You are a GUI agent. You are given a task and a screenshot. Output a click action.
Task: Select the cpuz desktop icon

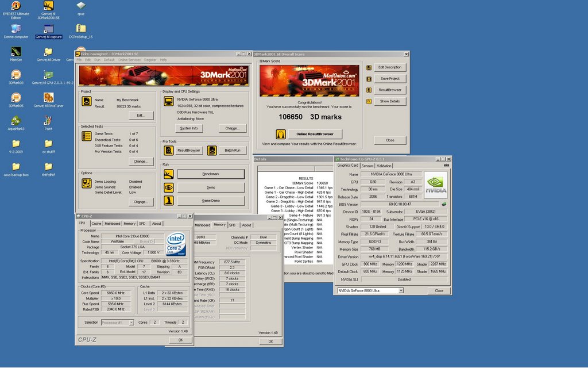(80, 6)
